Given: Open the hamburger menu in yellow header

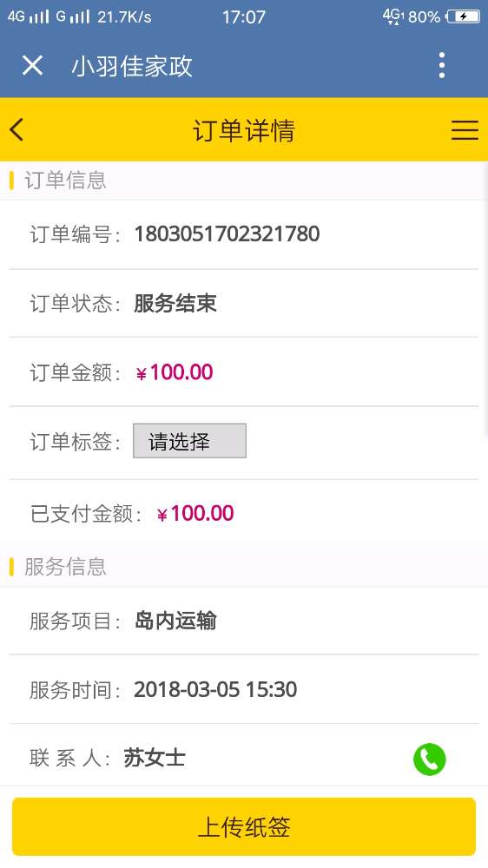Looking at the screenshot, I should tap(465, 130).
